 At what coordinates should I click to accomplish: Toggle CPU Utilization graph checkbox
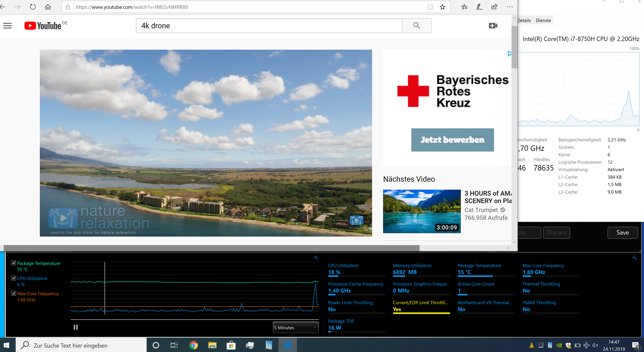[x=14, y=278]
